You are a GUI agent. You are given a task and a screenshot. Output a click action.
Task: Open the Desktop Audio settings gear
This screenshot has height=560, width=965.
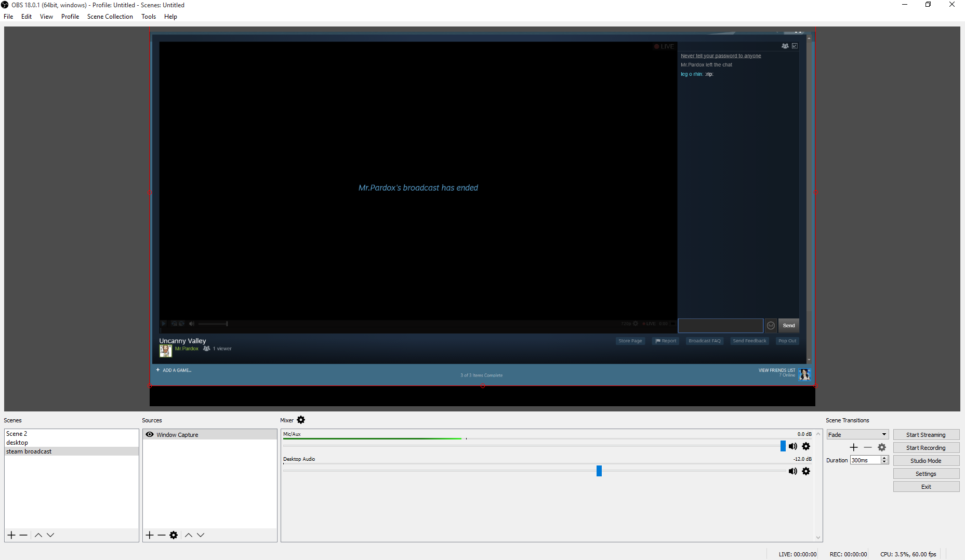click(x=806, y=471)
